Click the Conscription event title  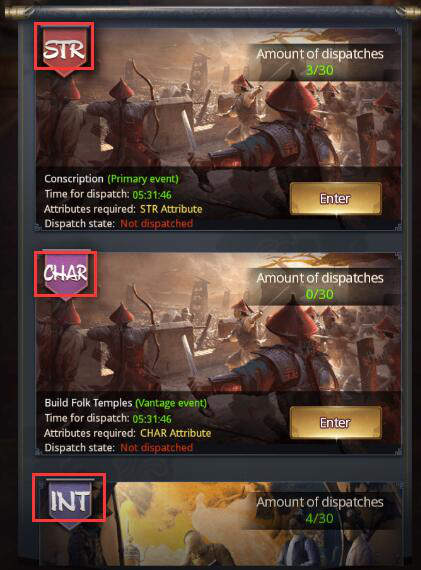pos(74,179)
